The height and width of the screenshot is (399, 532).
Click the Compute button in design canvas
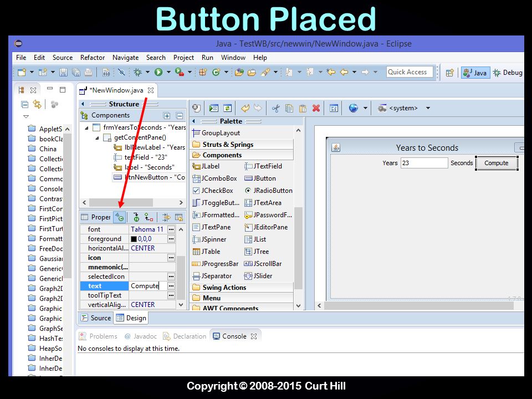[x=497, y=163]
